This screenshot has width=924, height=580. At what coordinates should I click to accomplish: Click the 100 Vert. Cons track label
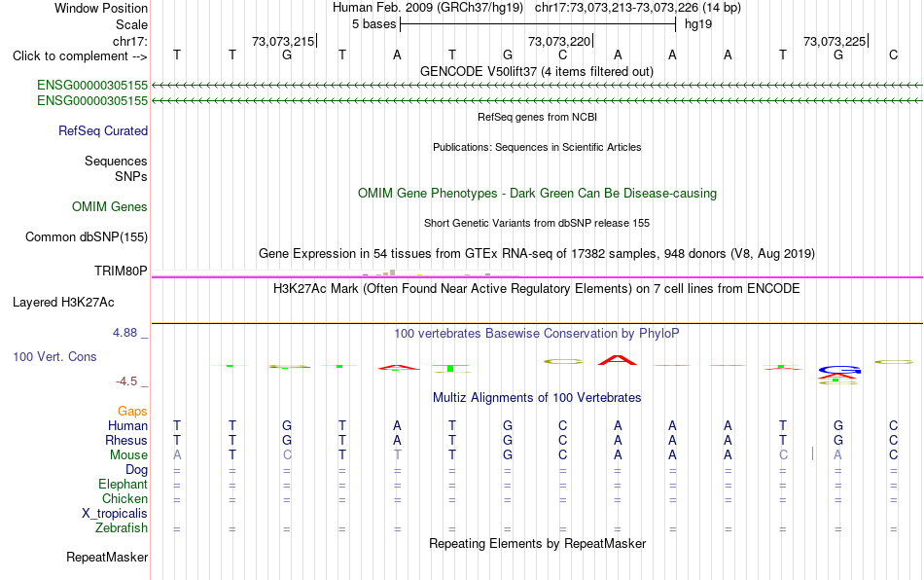click(x=54, y=356)
